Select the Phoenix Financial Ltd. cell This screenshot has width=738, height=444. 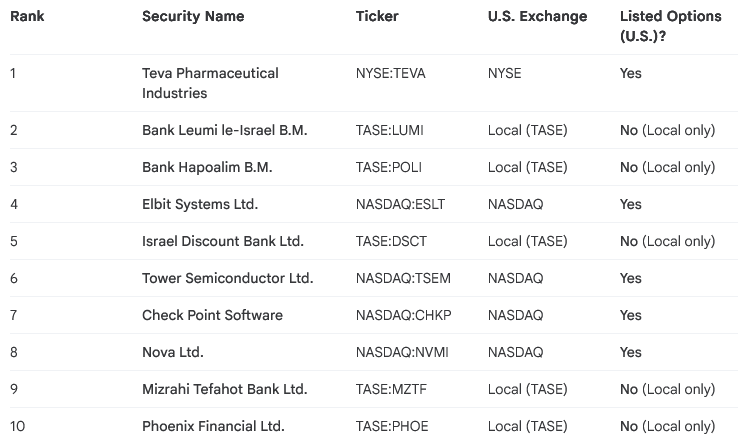[213, 426]
